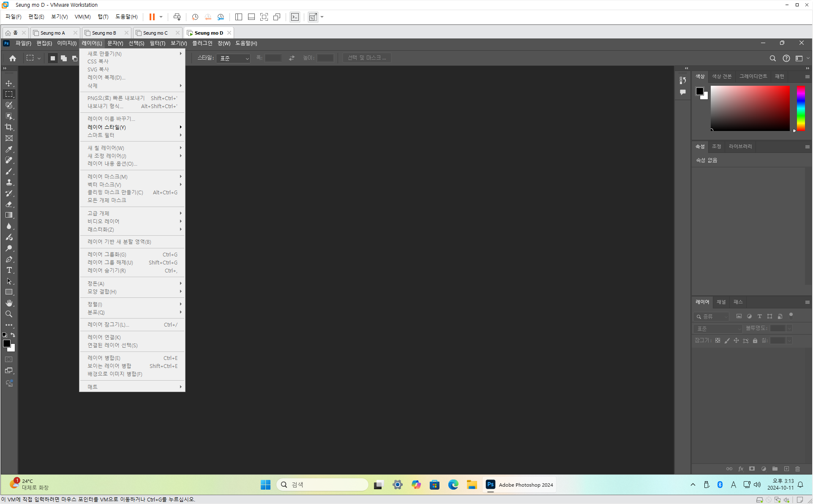Open the 스타일 표준 dropdown

click(233, 58)
